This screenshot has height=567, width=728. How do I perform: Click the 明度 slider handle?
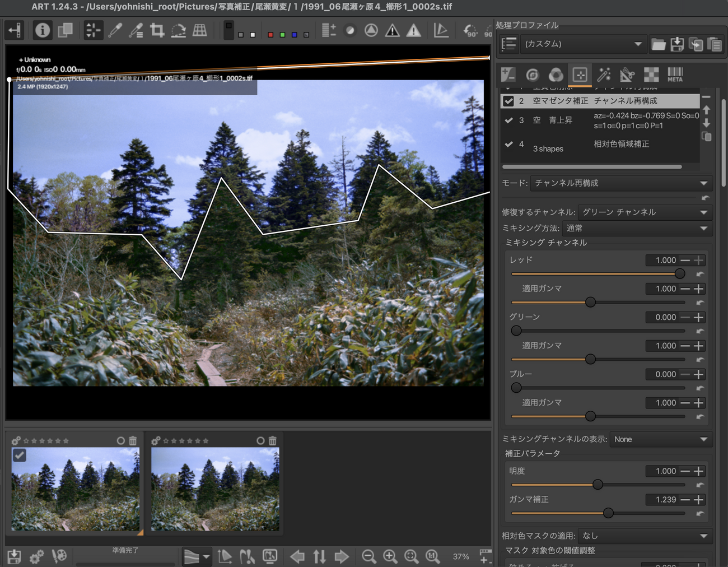pyautogui.click(x=598, y=485)
